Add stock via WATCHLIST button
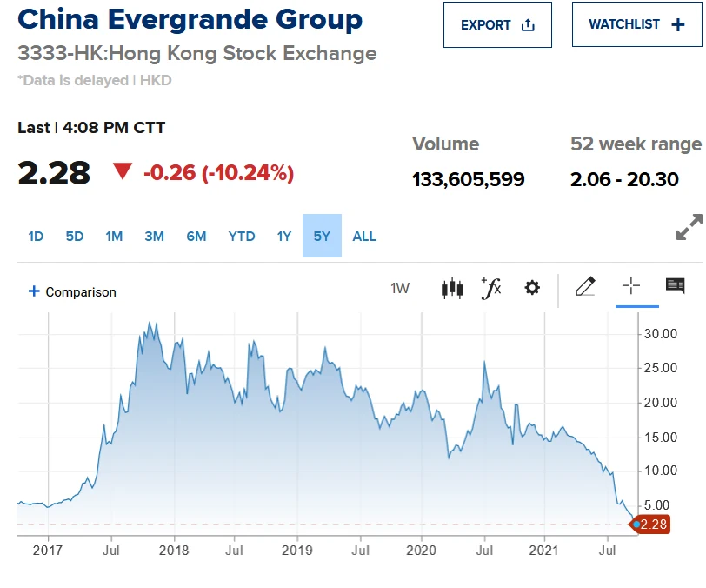 coord(636,25)
